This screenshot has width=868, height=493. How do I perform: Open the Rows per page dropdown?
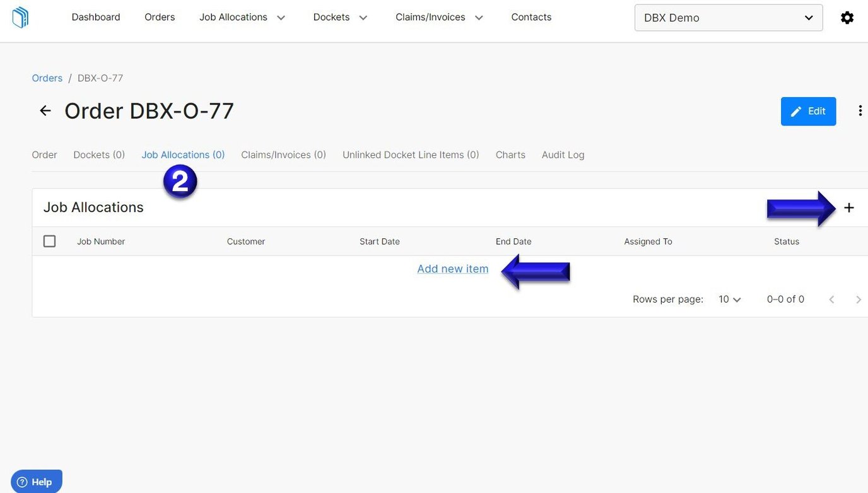[729, 299]
